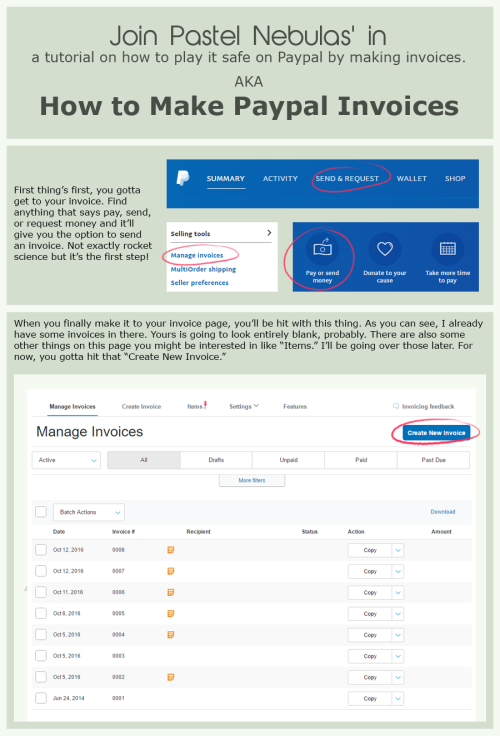500x736 pixels.
Task: Click the note icon on invoice 0008
Action: pos(171,550)
